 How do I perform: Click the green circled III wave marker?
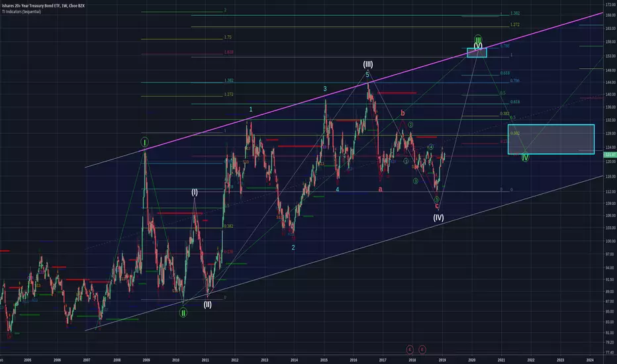click(x=478, y=39)
